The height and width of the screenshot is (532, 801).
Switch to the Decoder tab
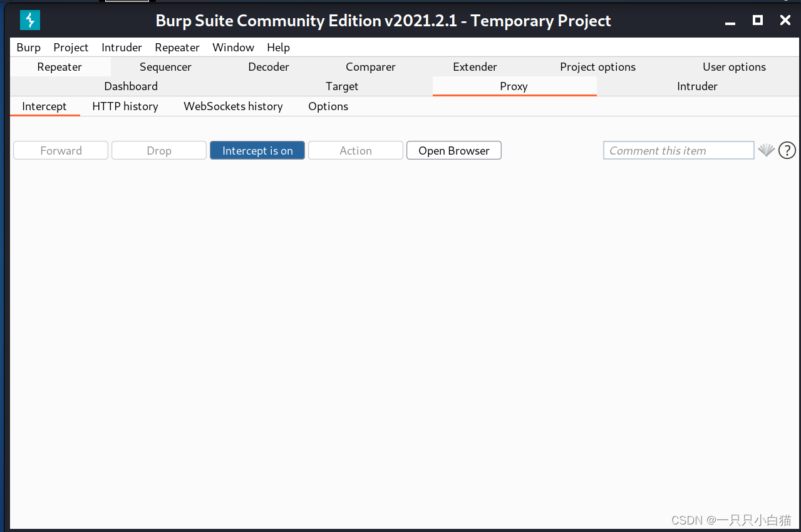269,67
